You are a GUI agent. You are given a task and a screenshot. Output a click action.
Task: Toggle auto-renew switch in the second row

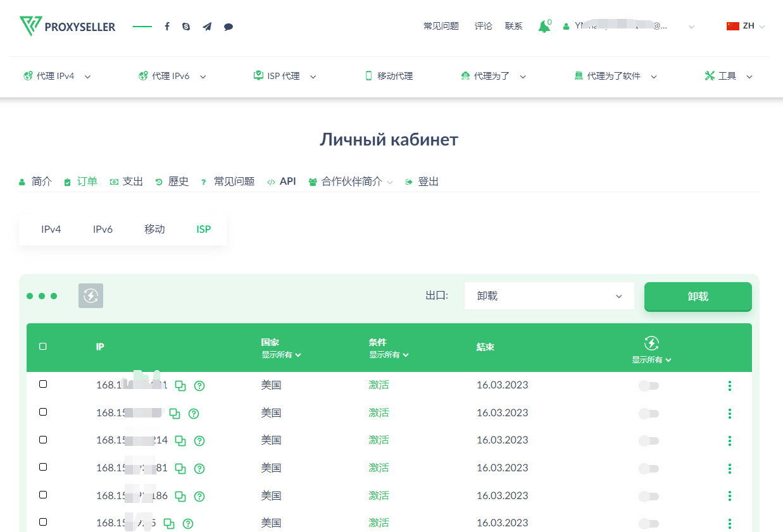tap(649, 414)
